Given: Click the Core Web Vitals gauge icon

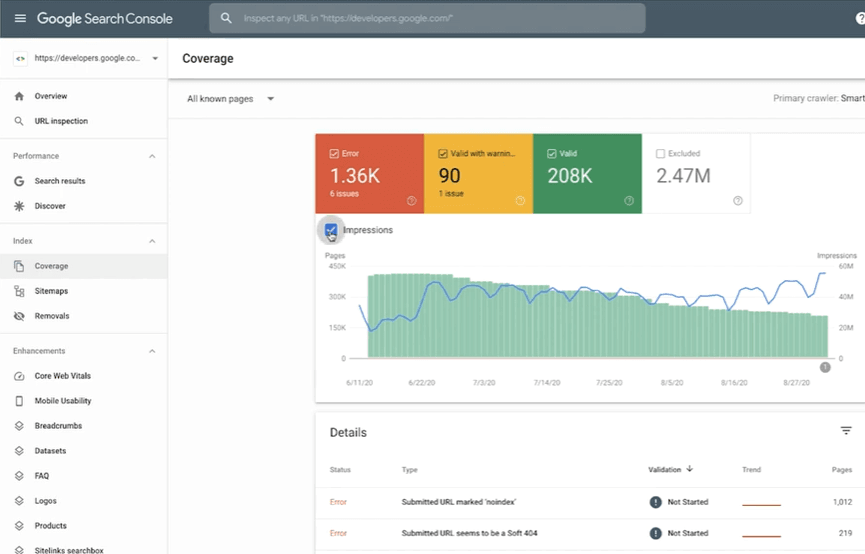Looking at the screenshot, I should (19, 376).
